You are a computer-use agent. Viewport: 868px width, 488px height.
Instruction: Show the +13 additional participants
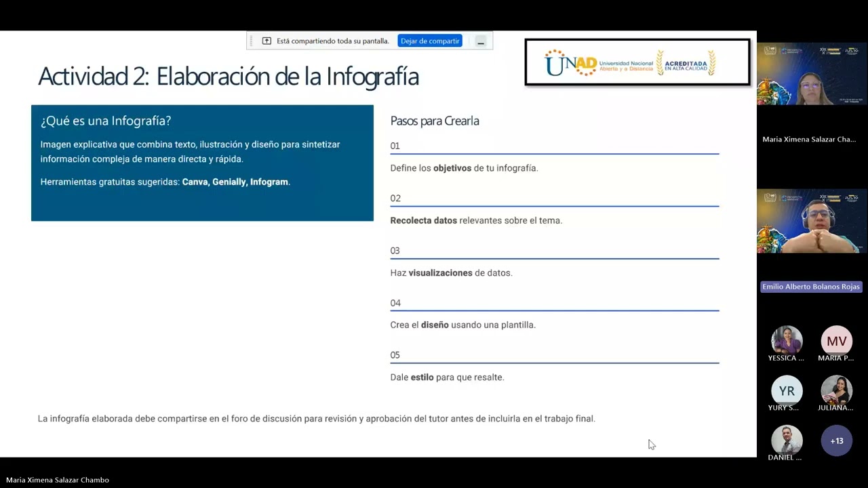point(837,441)
